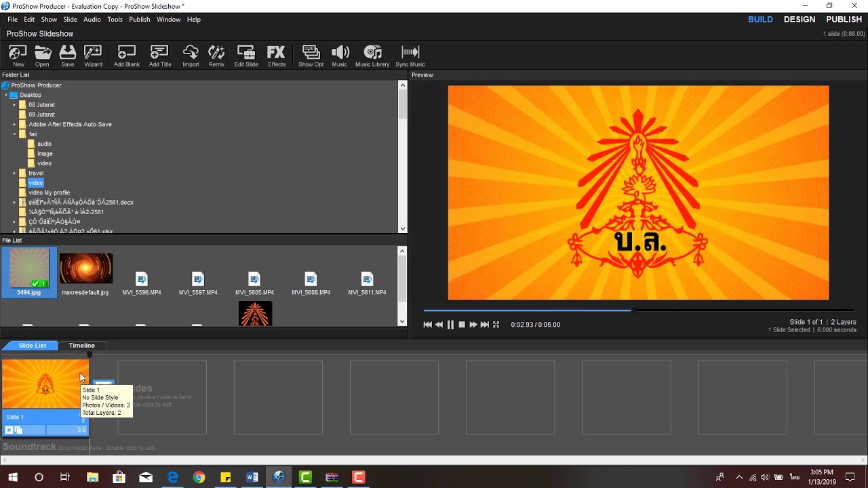This screenshot has height=488, width=868.
Task: Open File Explorer from taskbar
Action: click(92, 477)
